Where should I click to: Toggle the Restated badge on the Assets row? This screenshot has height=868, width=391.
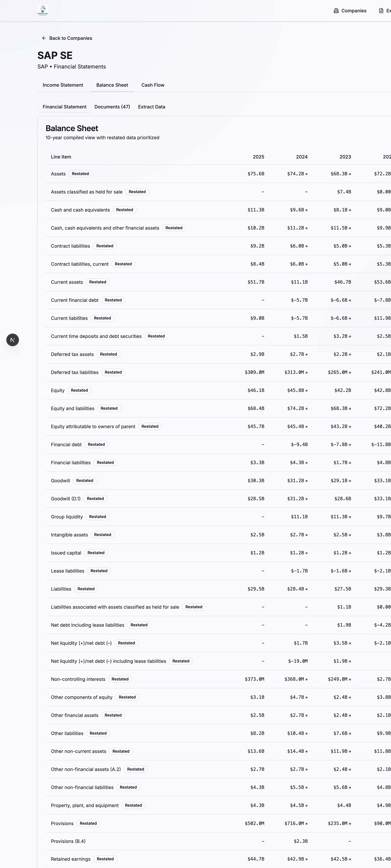[80, 173]
